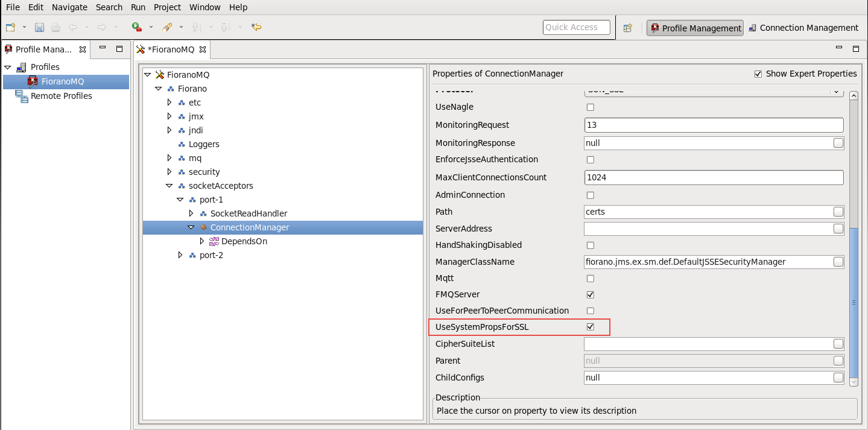
Task: Collapse the port-1 tree node
Action: pyautogui.click(x=180, y=200)
